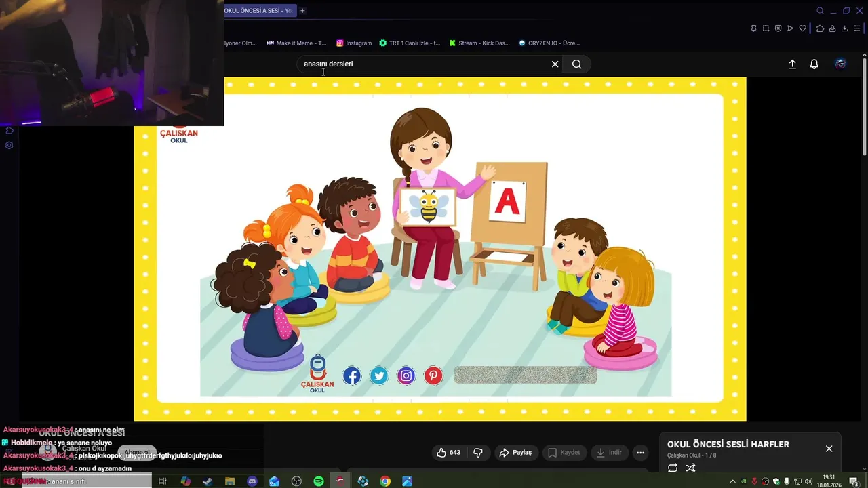Click the system tray volume speaker icon
Viewport: 868px width, 488px height.
pos(808,481)
